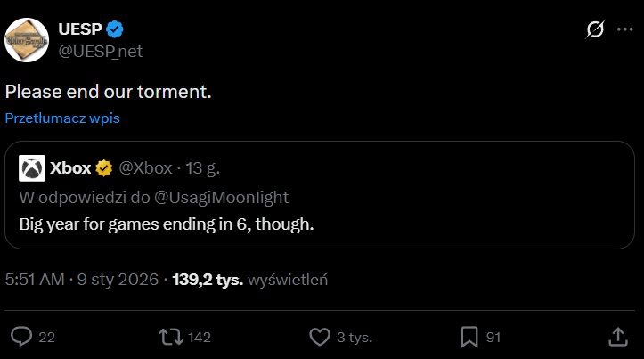644x359 pixels.
Task: Click Xbox's gold verified badge
Action: [104, 167]
